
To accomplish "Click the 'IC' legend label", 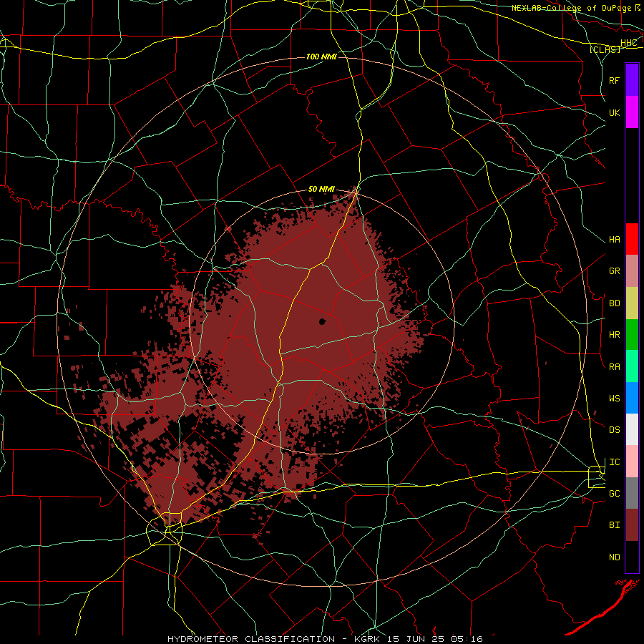I will pyautogui.click(x=615, y=462).
